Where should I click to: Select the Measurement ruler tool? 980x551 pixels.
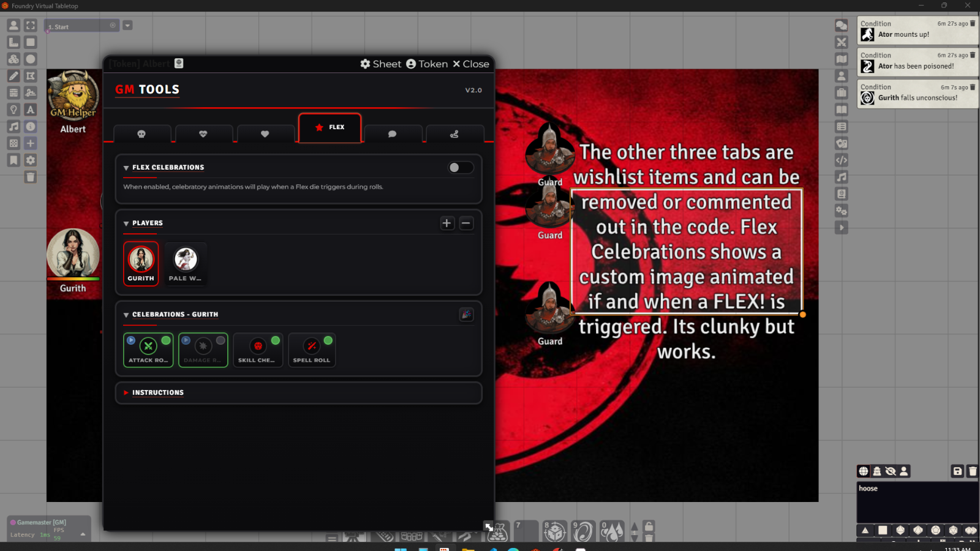13,42
